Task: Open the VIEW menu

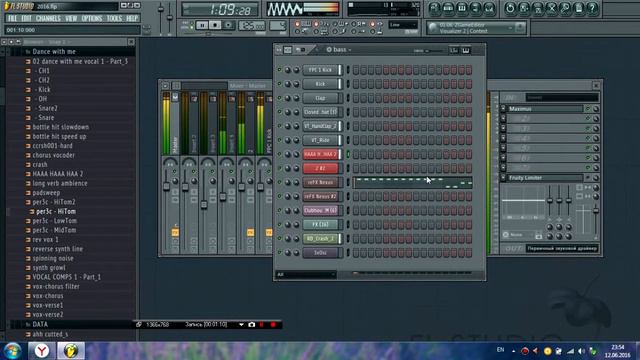Action: pyautogui.click(x=71, y=18)
